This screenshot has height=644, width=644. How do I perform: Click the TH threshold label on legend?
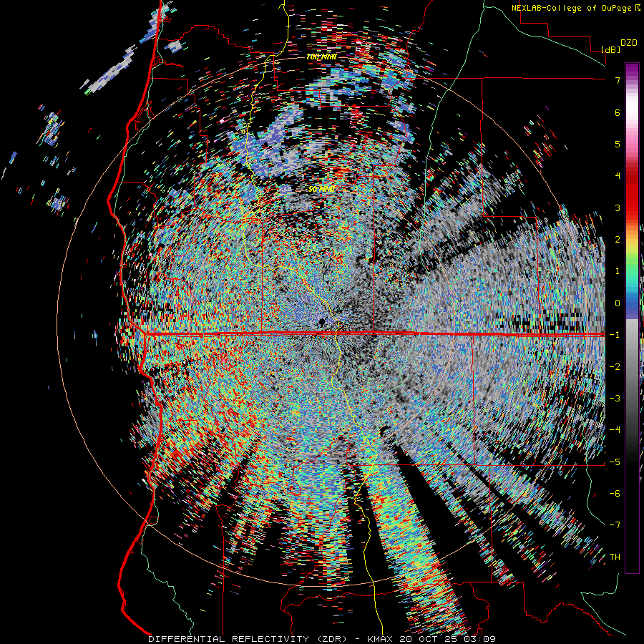coord(615,557)
